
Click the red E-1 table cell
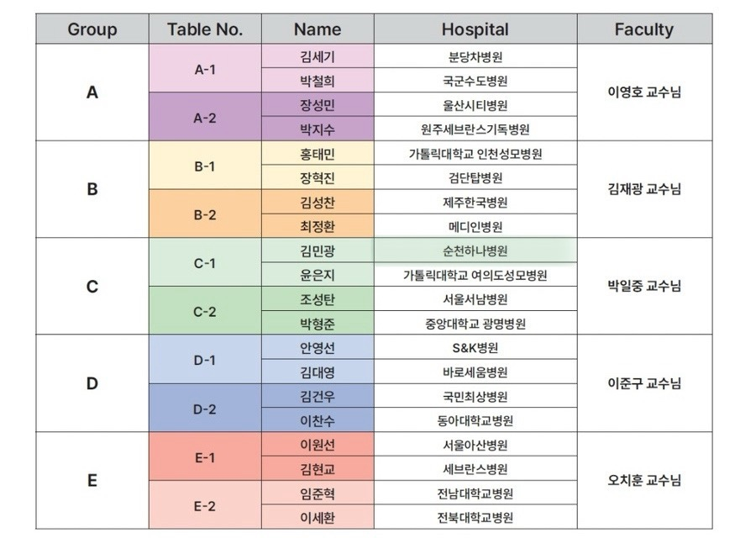(x=205, y=457)
